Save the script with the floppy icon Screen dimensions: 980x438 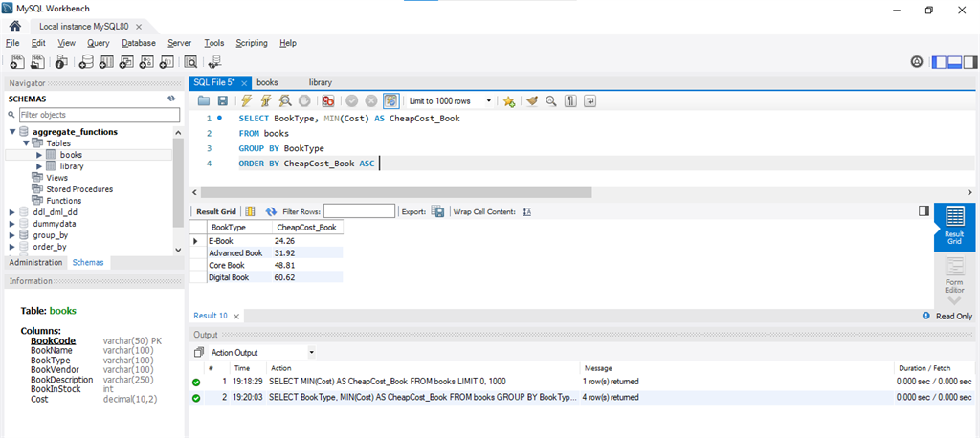[x=222, y=100]
